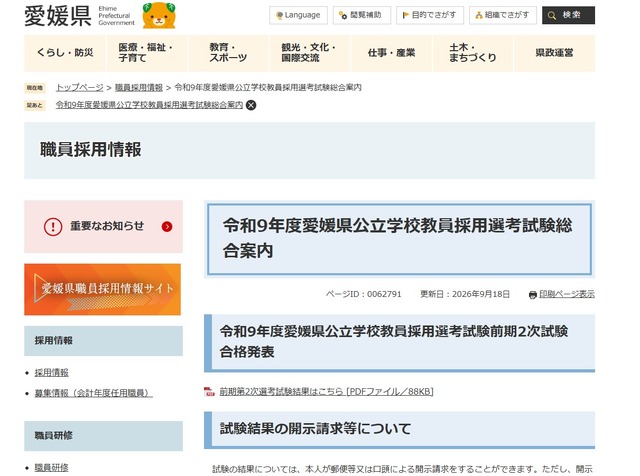Viewport: 640px width, 476px height.
Task: Click the magnifying glass icon in 検索
Action: 552,16
